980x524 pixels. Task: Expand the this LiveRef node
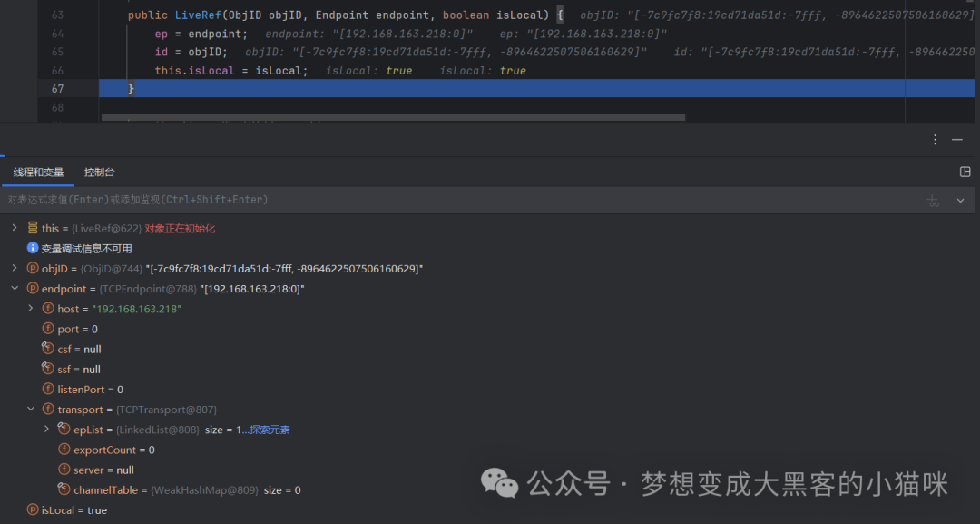(15, 228)
